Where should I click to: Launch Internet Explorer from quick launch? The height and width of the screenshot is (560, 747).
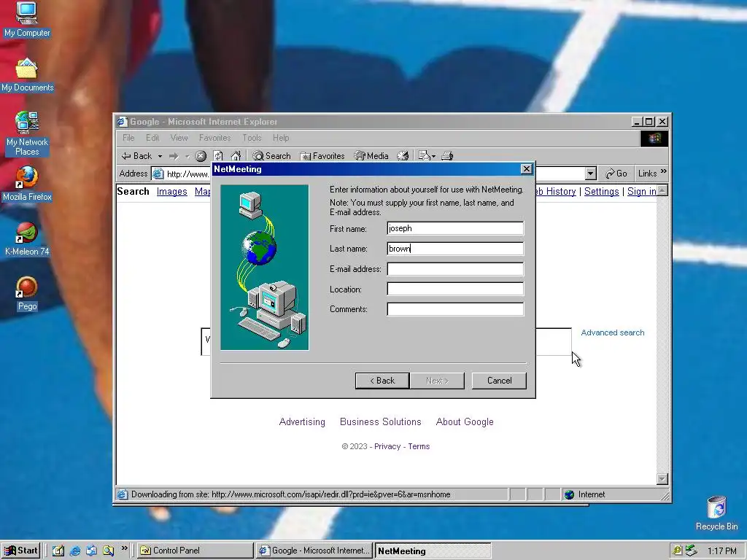[x=75, y=551]
